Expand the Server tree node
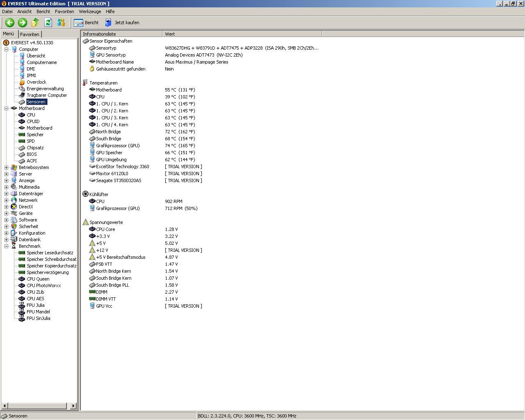525x420 pixels. tap(7, 174)
